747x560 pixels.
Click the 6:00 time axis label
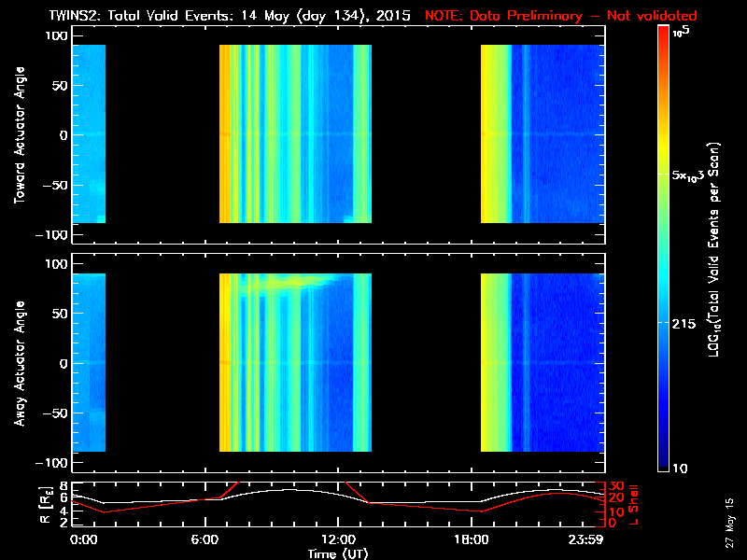204,540
